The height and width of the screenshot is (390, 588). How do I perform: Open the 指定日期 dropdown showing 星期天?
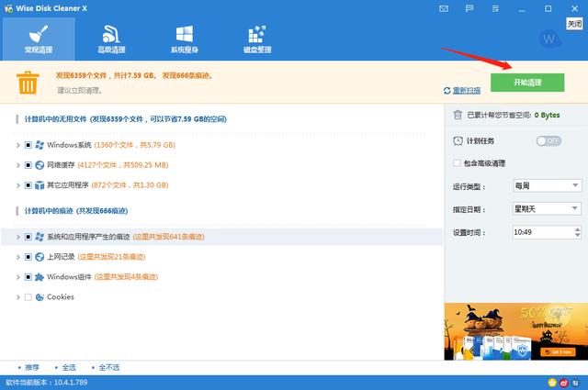click(x=548, y=208)
